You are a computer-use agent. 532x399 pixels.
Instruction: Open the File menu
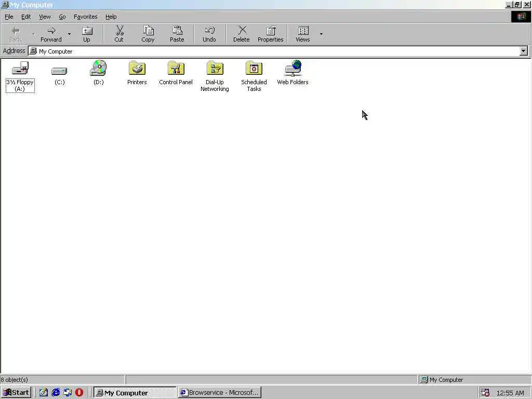(x=9, y=17)
